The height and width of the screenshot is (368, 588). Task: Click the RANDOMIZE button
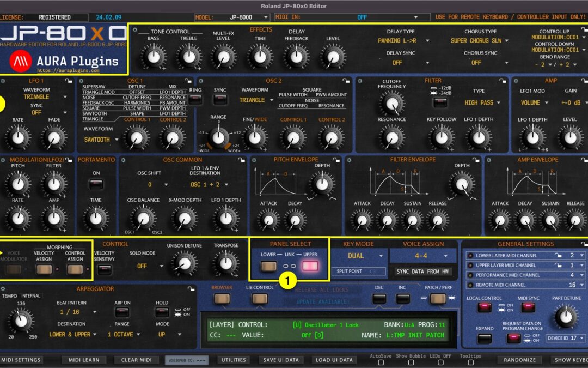tap(520, 360)
